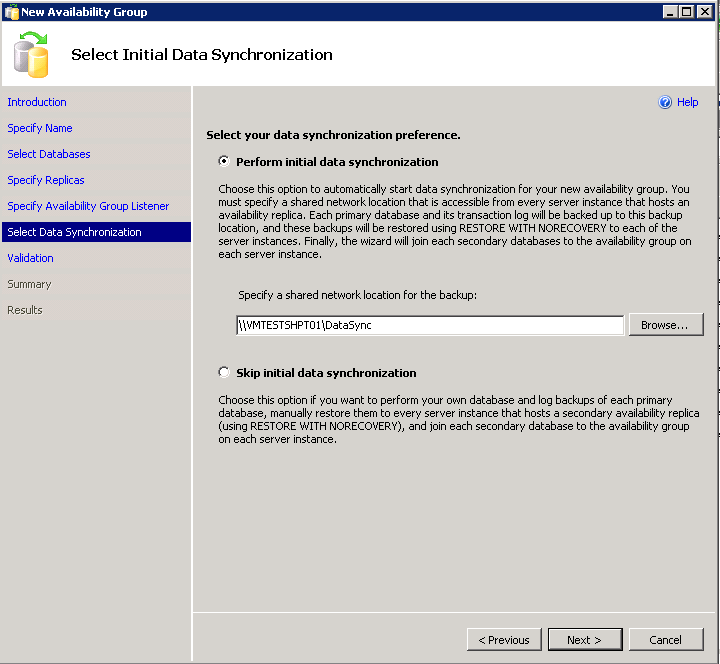
Task: Navigate to Select Databases step
Action: (x=49, y=154)
